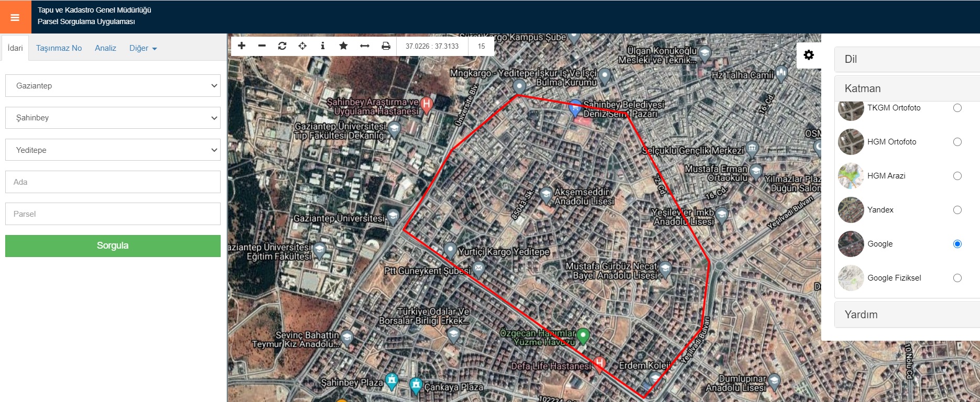Click the Ada input field
Screen dimensions: 980x402
[113, 182]
